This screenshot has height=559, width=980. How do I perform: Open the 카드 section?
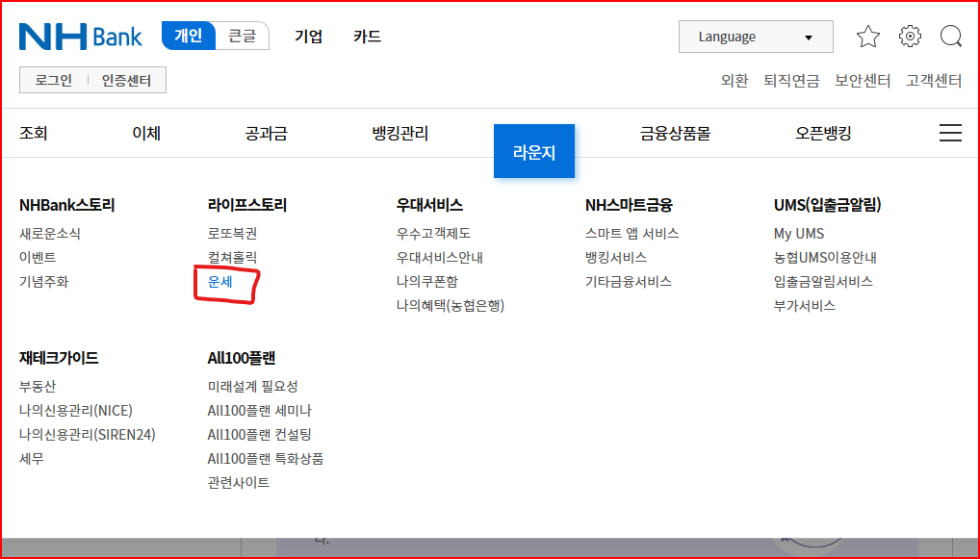point(367,37)
